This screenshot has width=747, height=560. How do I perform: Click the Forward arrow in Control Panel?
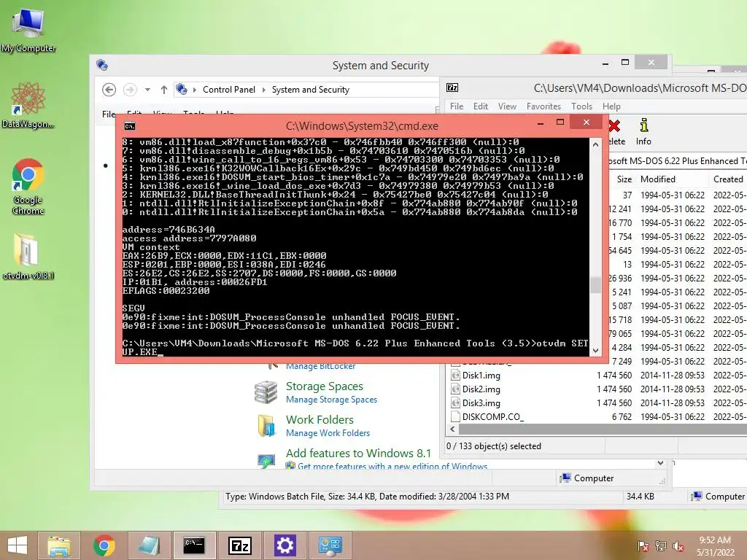coord(130,90)
